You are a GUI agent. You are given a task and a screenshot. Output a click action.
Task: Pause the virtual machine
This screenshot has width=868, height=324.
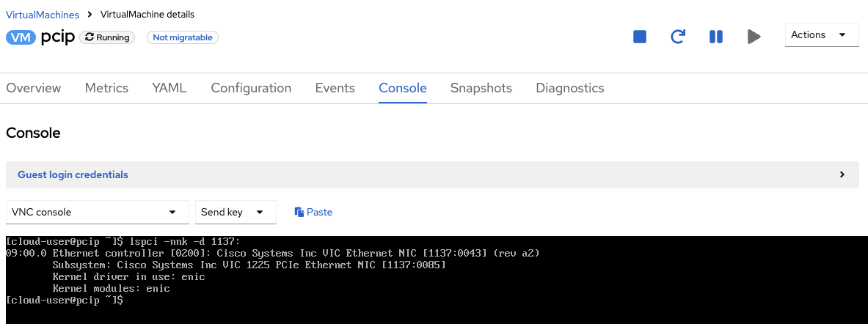click(x=716, y=37)
